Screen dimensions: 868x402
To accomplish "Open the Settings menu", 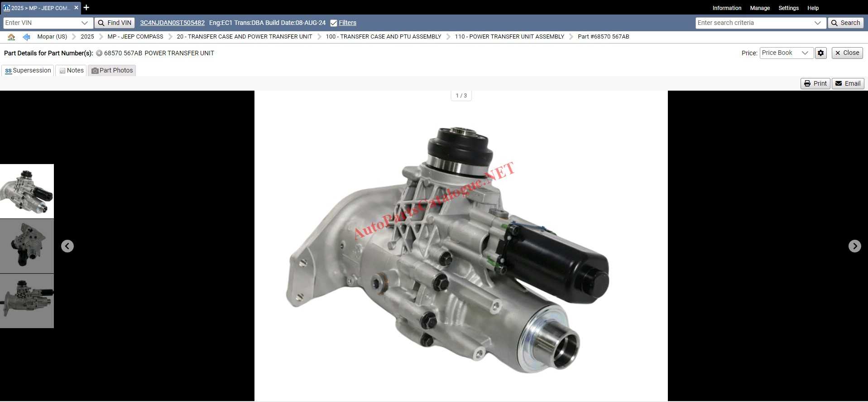I will click(x=788, y=8).
